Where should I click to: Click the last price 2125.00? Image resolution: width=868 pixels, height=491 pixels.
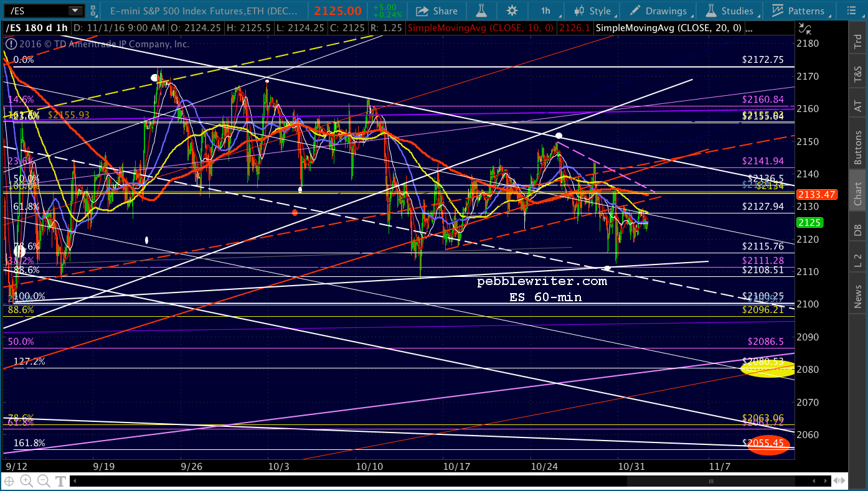(338, 11)
